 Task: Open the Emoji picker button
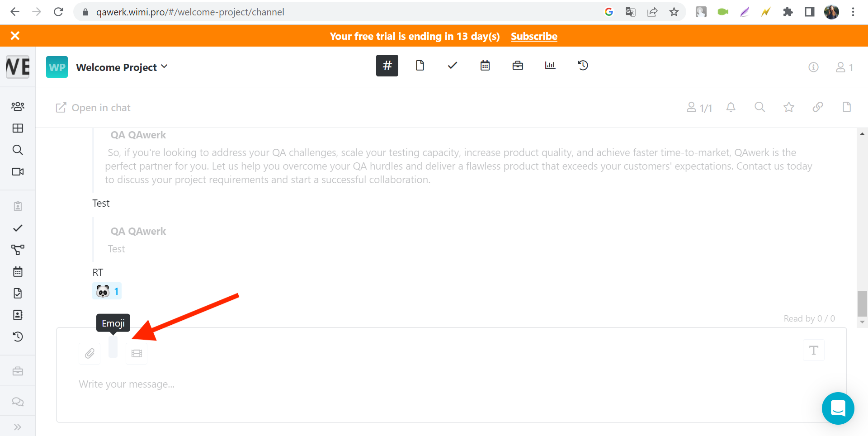[x=113, y=347]
